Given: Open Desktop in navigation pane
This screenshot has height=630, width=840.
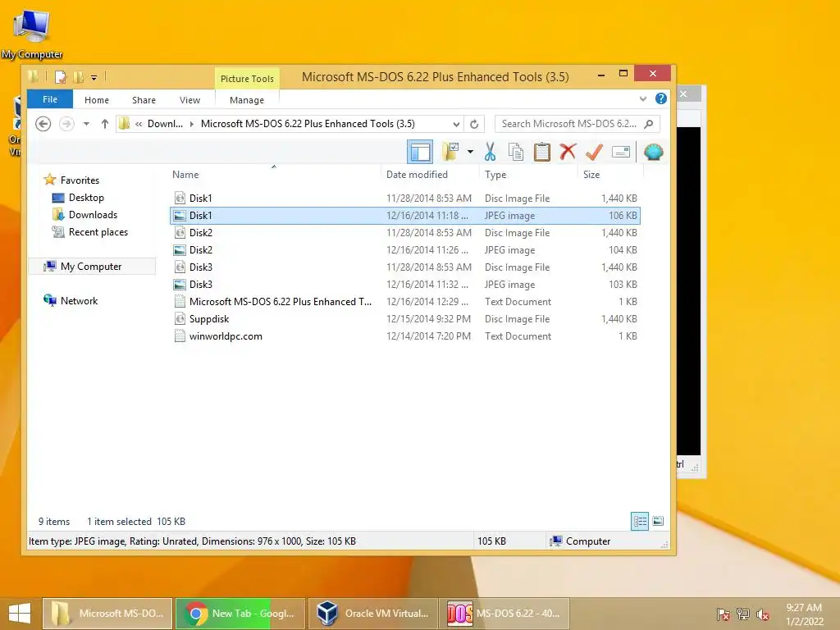Looking at the screenshot, I should coord(86,198).
